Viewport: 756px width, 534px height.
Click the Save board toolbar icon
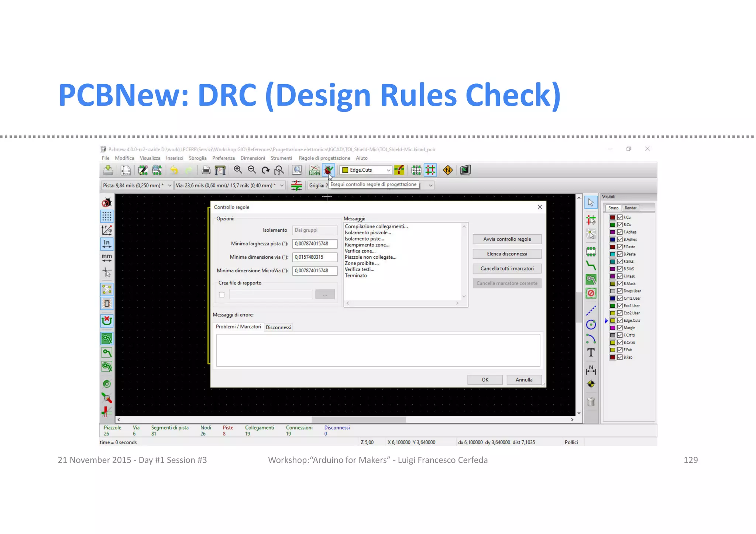(x=108, y=170)
